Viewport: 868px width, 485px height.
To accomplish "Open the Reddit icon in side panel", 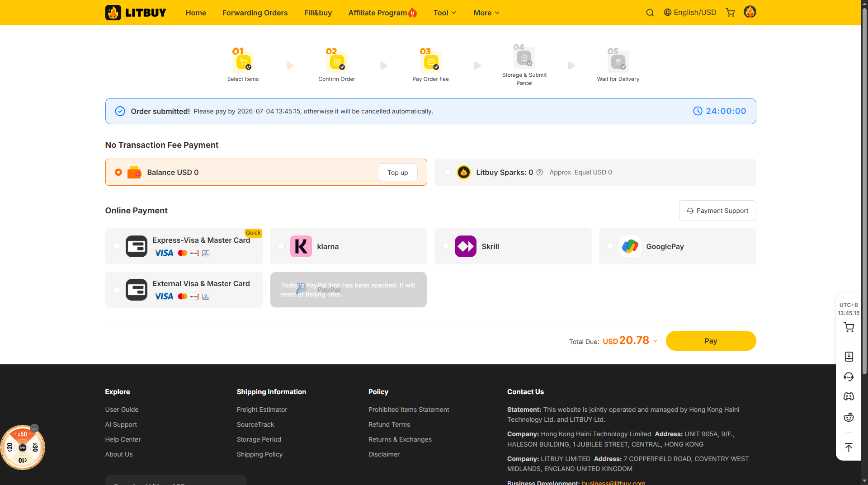I will click(849, 417).
